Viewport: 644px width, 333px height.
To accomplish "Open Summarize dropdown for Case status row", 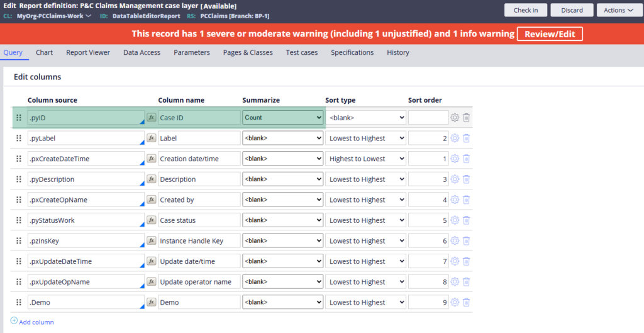I will coord(282,220).
